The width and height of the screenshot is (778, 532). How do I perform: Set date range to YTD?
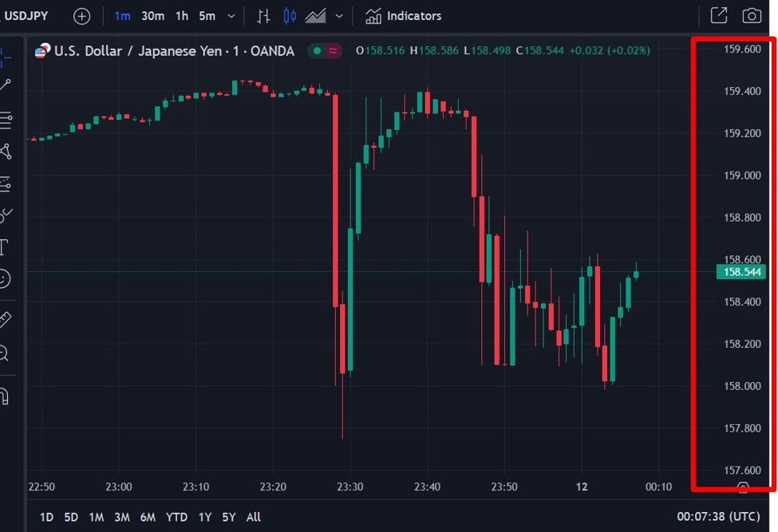pos(177,517)
